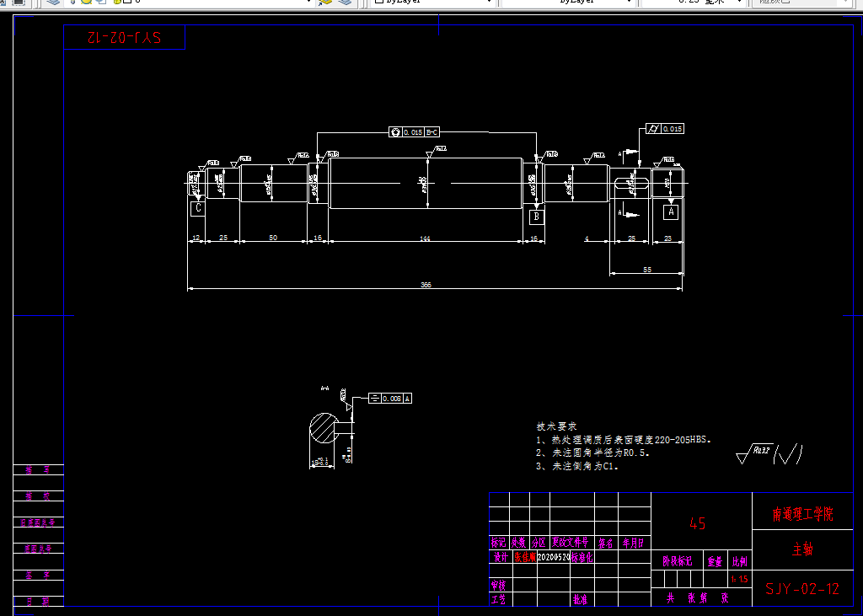Select boxed datum label A near keyway

tap(670, 212)
